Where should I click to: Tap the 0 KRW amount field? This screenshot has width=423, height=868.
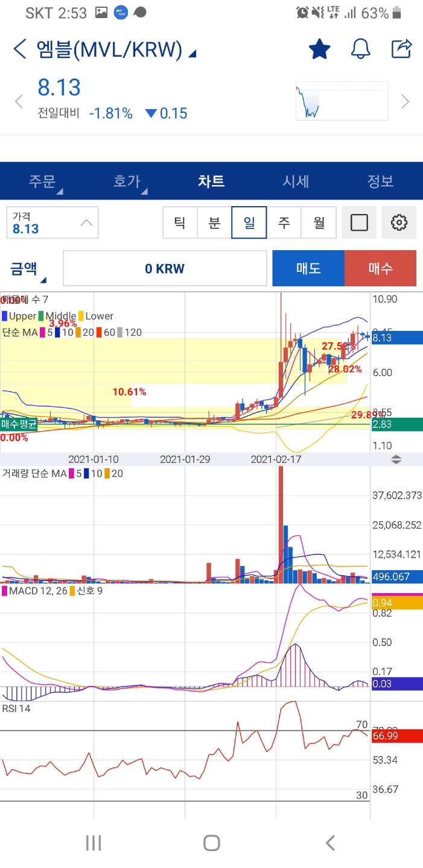165,268
